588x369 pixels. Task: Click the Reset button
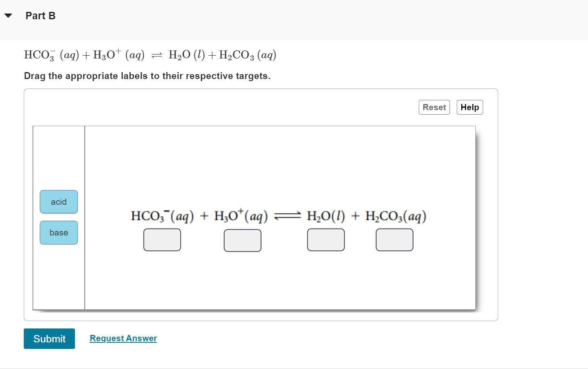click(434, 107)
